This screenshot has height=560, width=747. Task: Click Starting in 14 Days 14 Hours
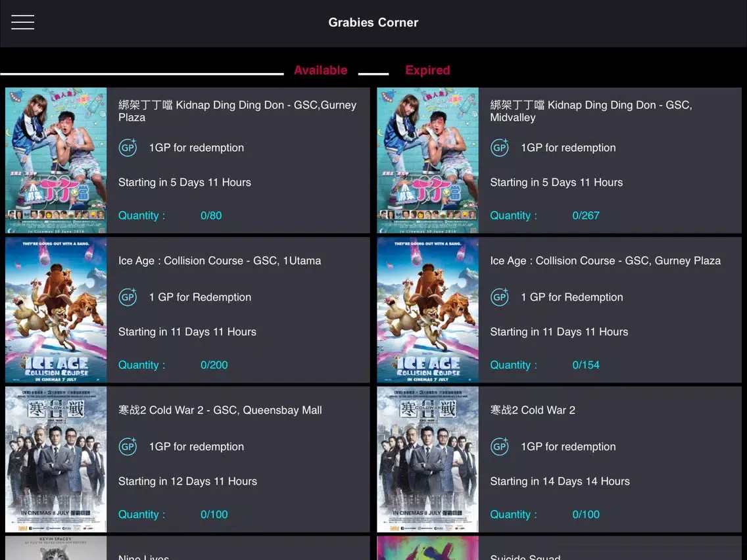pyautogui.click(x=560, y=481)
